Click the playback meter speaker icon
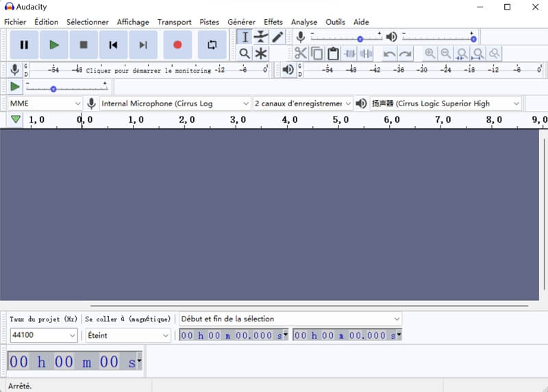This screenshot has width=548, height=392. click(288, 70)
